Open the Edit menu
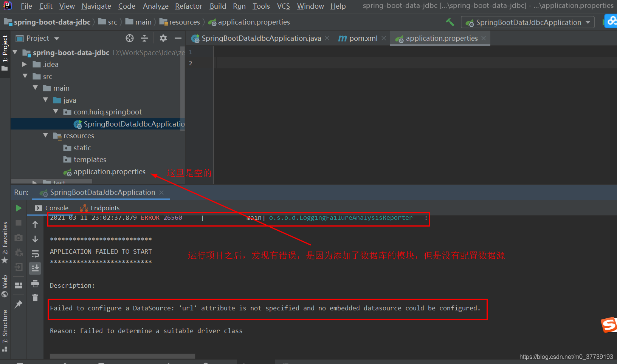 (46, 6)
